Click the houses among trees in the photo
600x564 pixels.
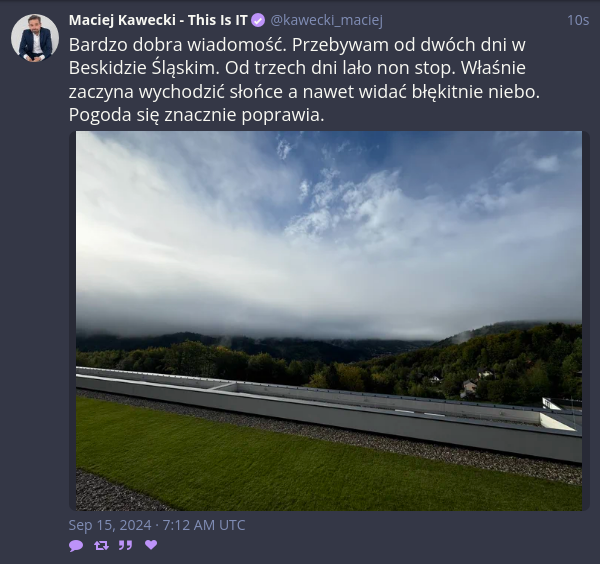coord(469,383)
